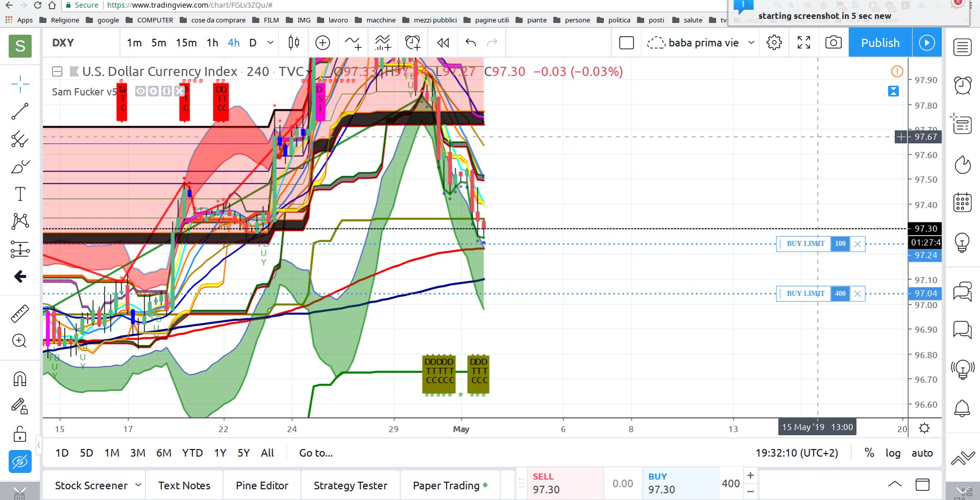The height and width of the screenshot is (500, 980).
Task: Start bar replay mode
Action: click(x=443, y=43)
